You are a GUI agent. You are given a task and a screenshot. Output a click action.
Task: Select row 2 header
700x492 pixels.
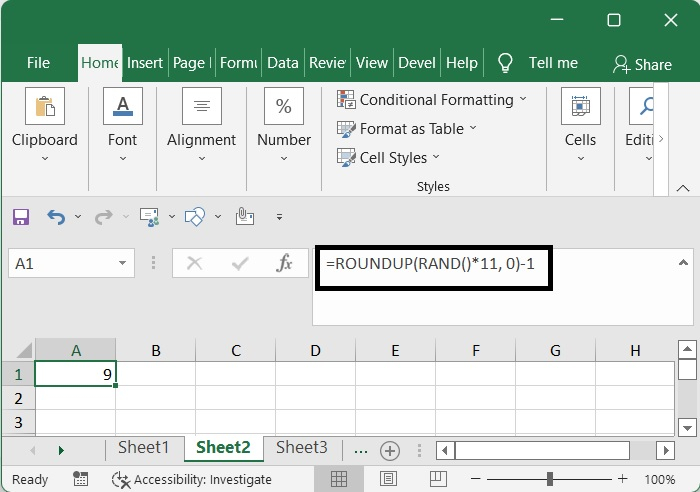coord(18,398)
